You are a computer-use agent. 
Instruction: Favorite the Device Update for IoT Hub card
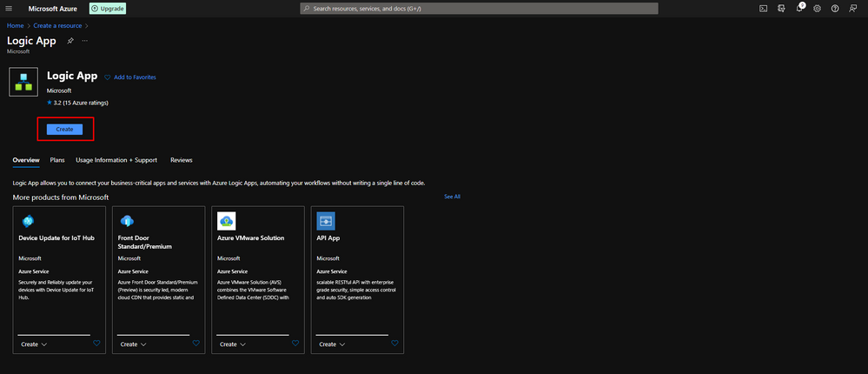96,344
